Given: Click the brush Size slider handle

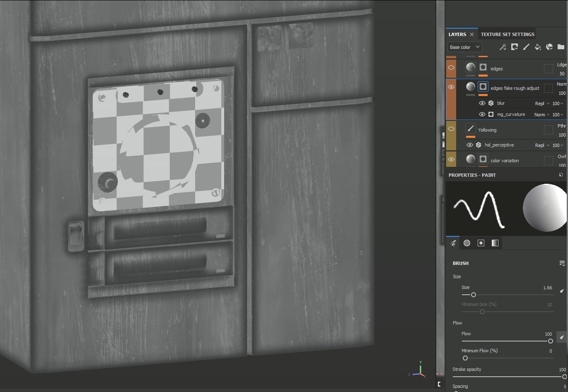Looking at the screenshot, I should [473, 295].
